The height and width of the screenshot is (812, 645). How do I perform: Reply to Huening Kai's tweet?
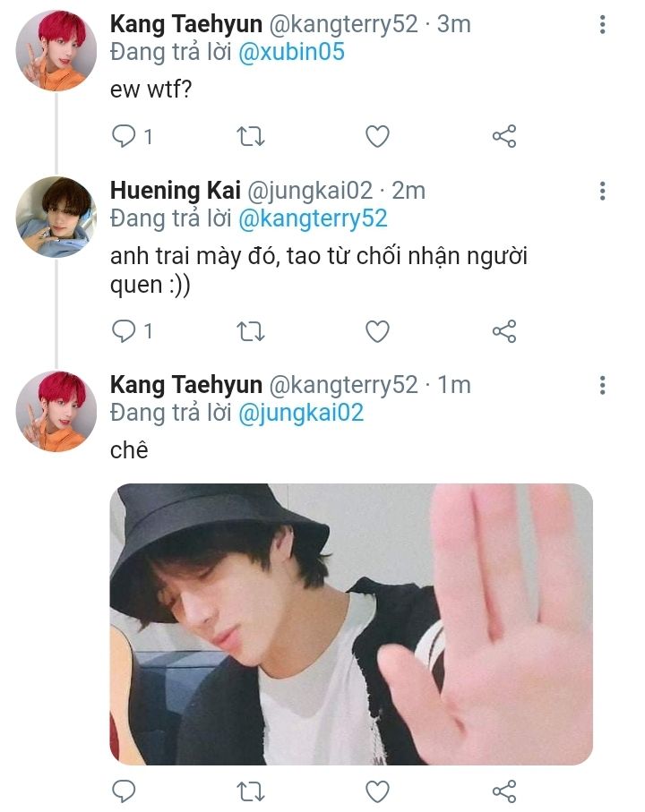click(x=123, y=331)
